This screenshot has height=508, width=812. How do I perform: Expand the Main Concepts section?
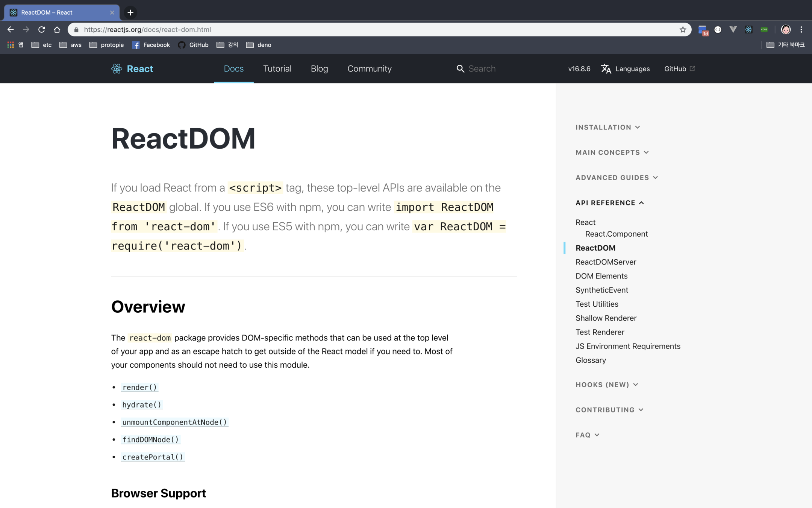pos(612,152)
